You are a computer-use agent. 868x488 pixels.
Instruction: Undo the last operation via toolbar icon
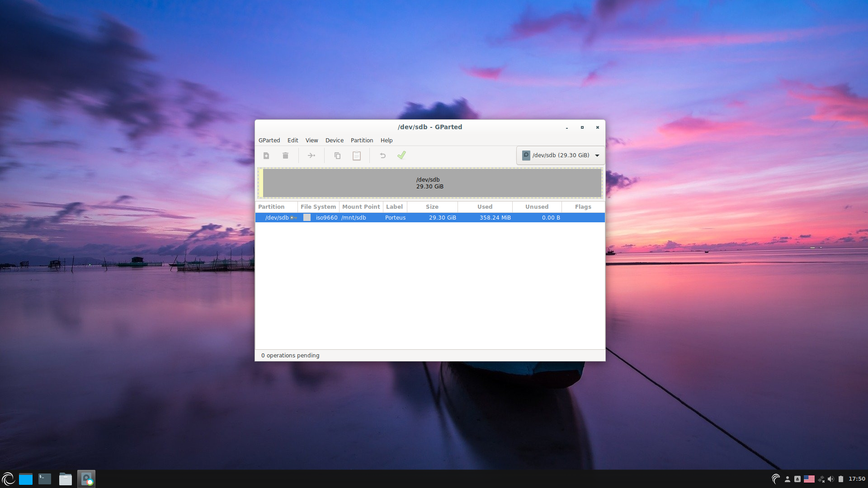pyautogui.click(x=382, y=155)
